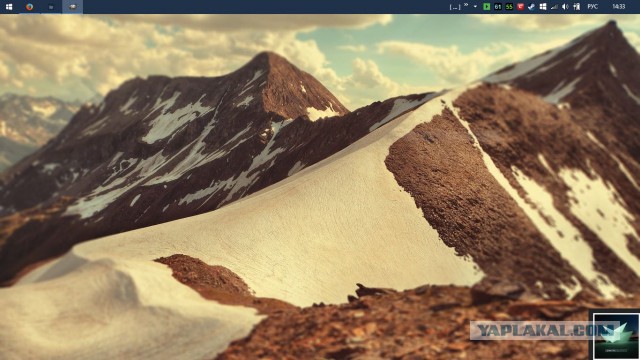Screen dimensions: 640x360
Task: Click the bracketed toolbar label in taskbar
Action: pos(455,7)
